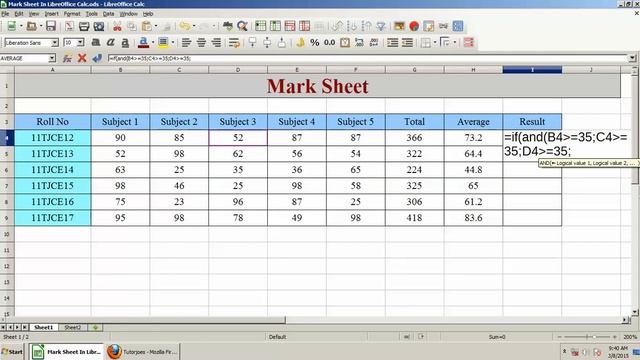Add a new sheet with plus button
640x360 pixels.
coord(95,327)
